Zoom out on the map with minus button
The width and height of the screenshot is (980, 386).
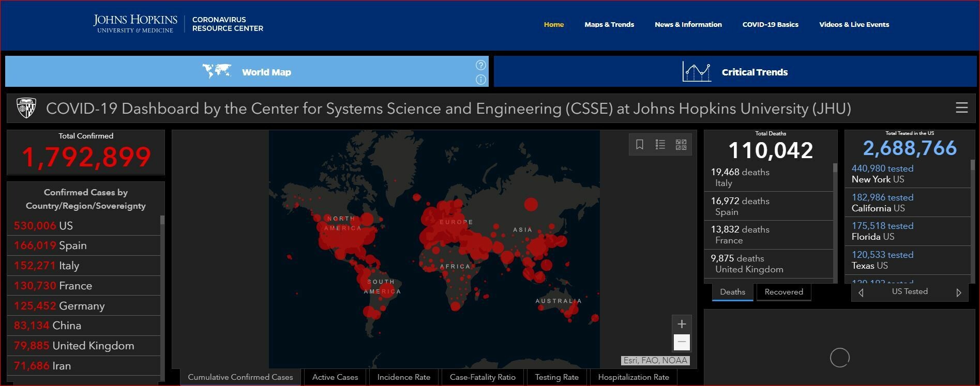pyautogui.click(x=682, y=342)
